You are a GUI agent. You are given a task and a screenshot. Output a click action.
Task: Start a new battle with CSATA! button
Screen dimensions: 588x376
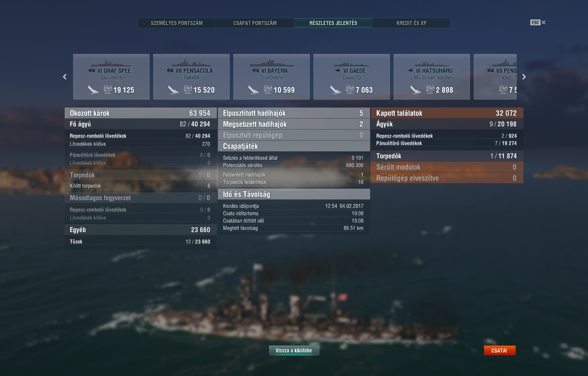(x=499, y=350)
